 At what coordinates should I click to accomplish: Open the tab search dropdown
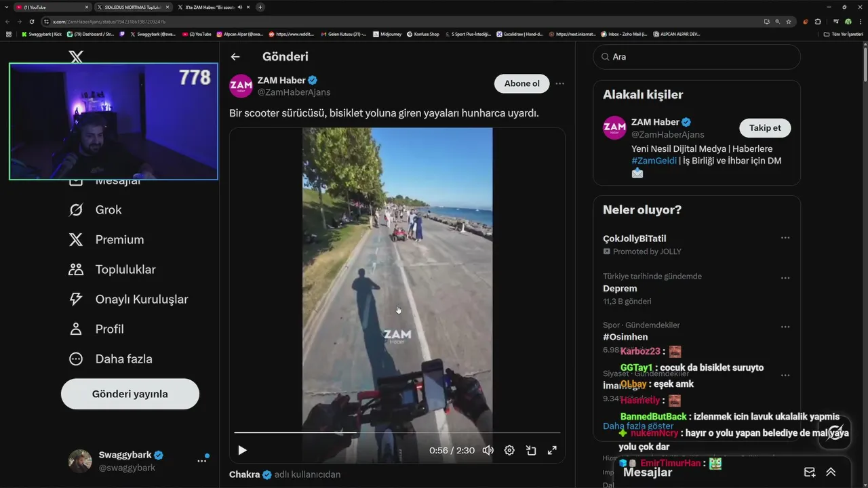pyautogui.click(x=6, y=7)
